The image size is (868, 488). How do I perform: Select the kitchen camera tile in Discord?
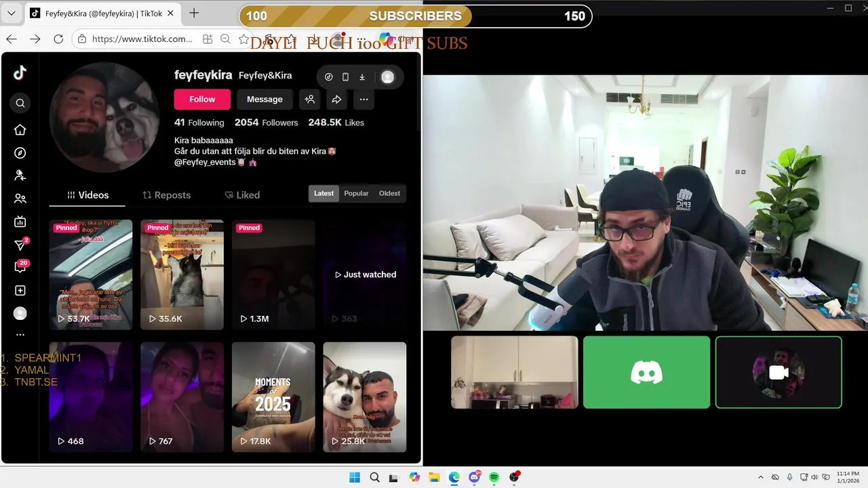click(515, 372)
